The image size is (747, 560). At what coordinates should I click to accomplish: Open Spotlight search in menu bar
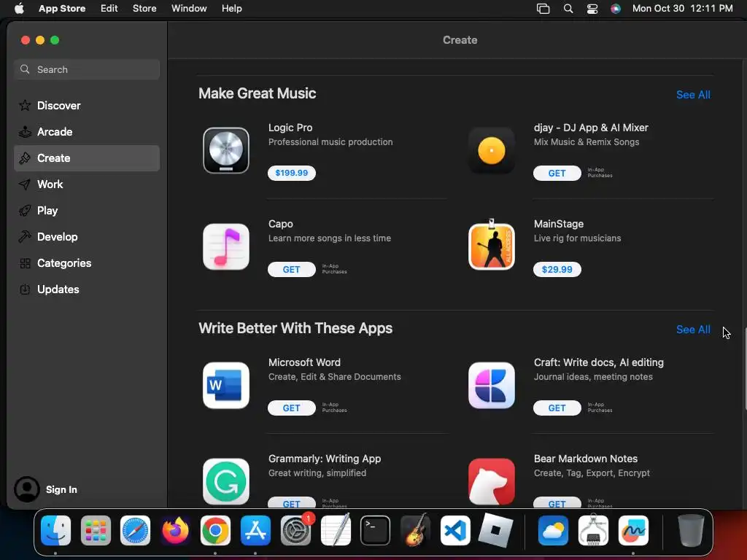point(568,9)
